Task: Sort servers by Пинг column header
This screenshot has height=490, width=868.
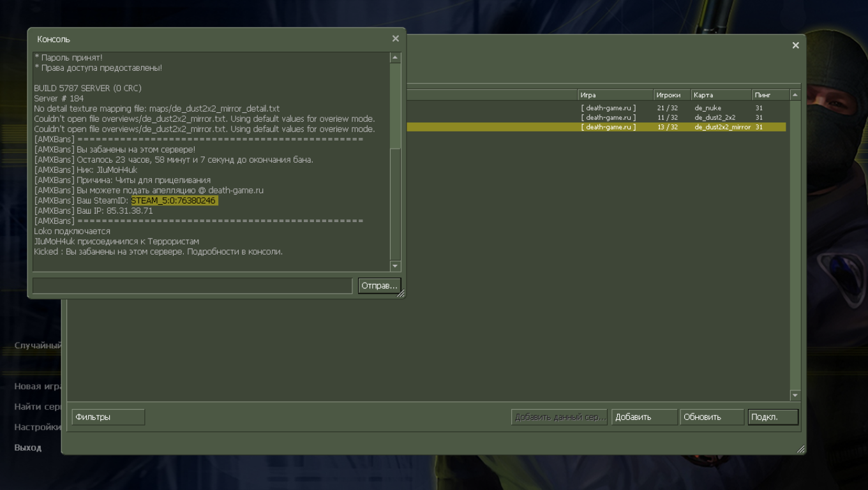Action: [x=770, y=95]
